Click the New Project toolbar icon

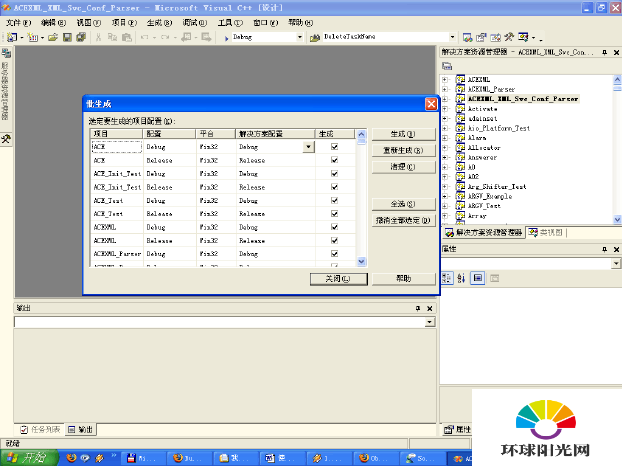[12, 37]
